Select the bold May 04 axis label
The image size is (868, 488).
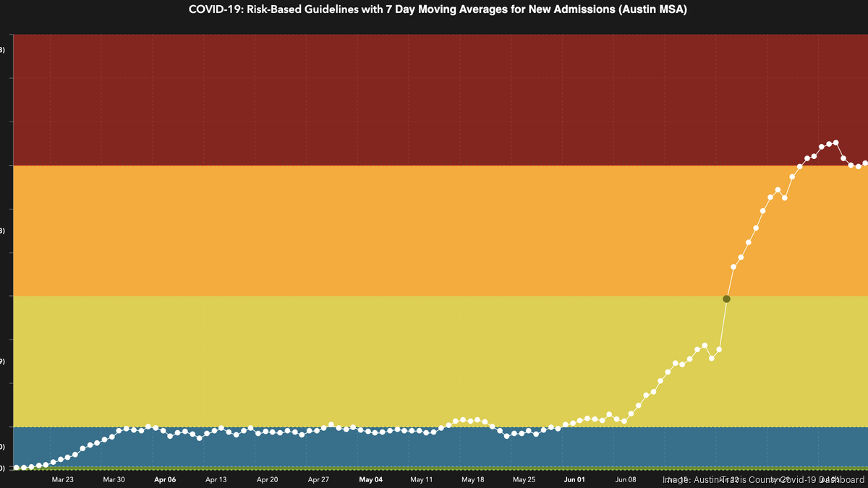[x=370, y=479]
